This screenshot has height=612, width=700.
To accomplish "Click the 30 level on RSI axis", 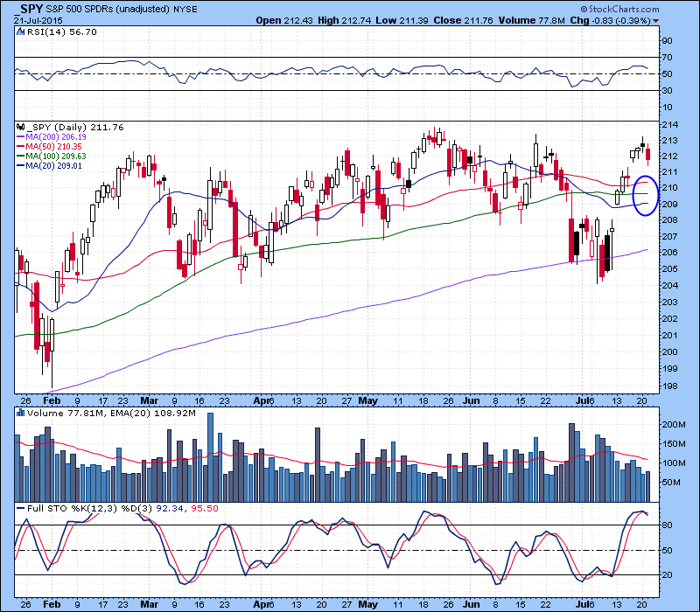I will point(667,91).
